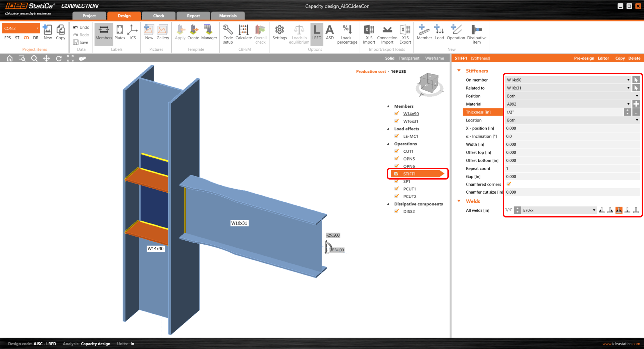
Task: Add a new Dissipative item
Action: tap(477, 33)
